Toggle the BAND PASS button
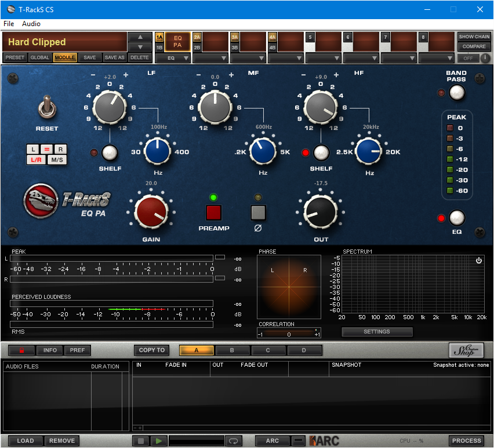 [x=457, y=93]
